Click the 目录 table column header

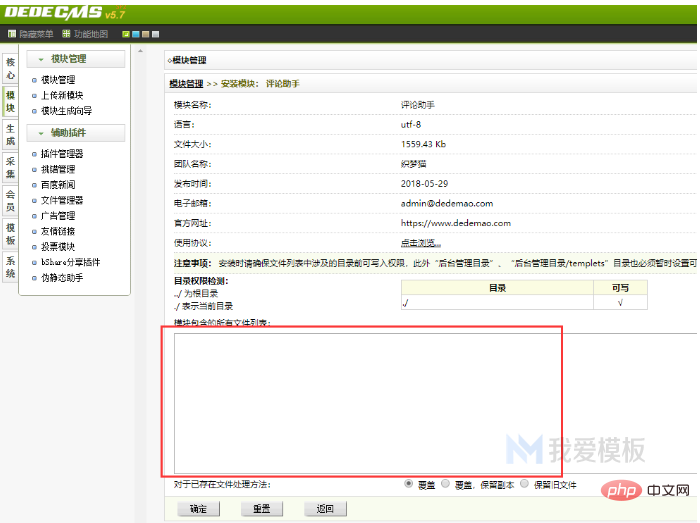[x=497, y=288]
